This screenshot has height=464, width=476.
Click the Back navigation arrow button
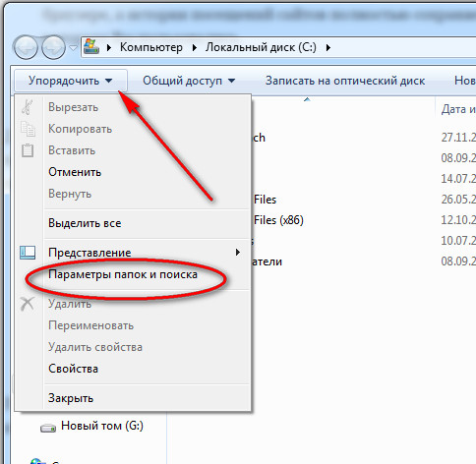(x=26, y=47)
